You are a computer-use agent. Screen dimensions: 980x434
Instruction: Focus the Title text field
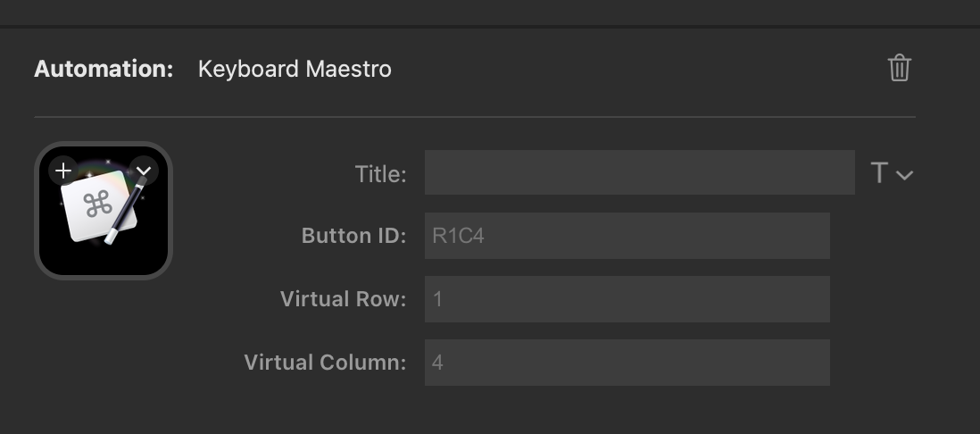point(639,172)
